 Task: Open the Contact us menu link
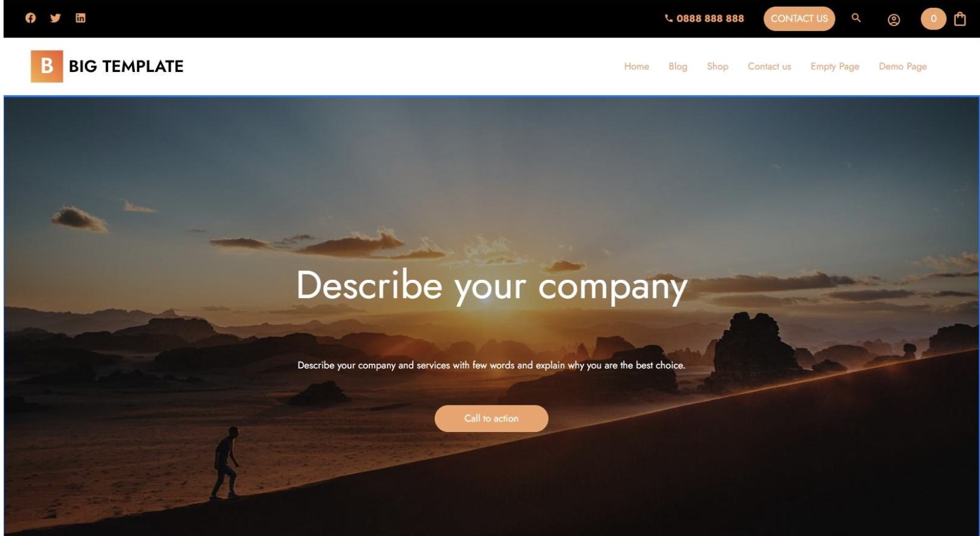tap(769, 67)
